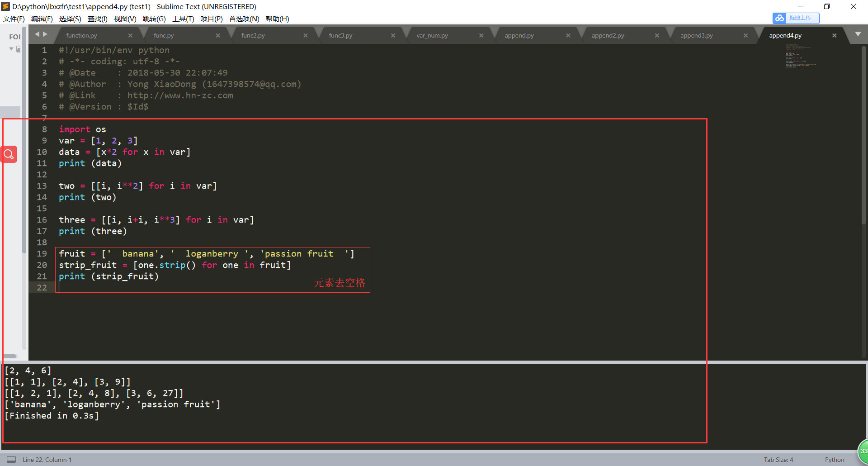Click the forward tab navigation arrow

point(45,34)
